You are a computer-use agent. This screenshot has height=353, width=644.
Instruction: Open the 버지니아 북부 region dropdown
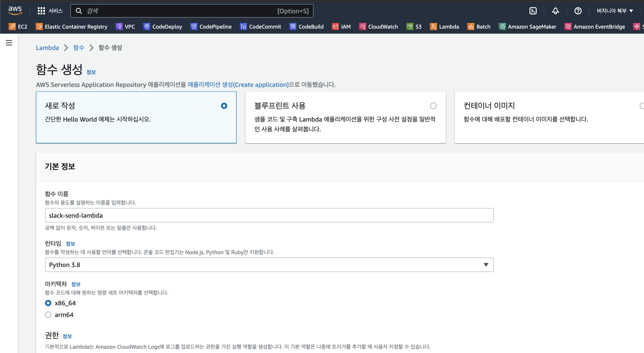(x=615, y=11)
